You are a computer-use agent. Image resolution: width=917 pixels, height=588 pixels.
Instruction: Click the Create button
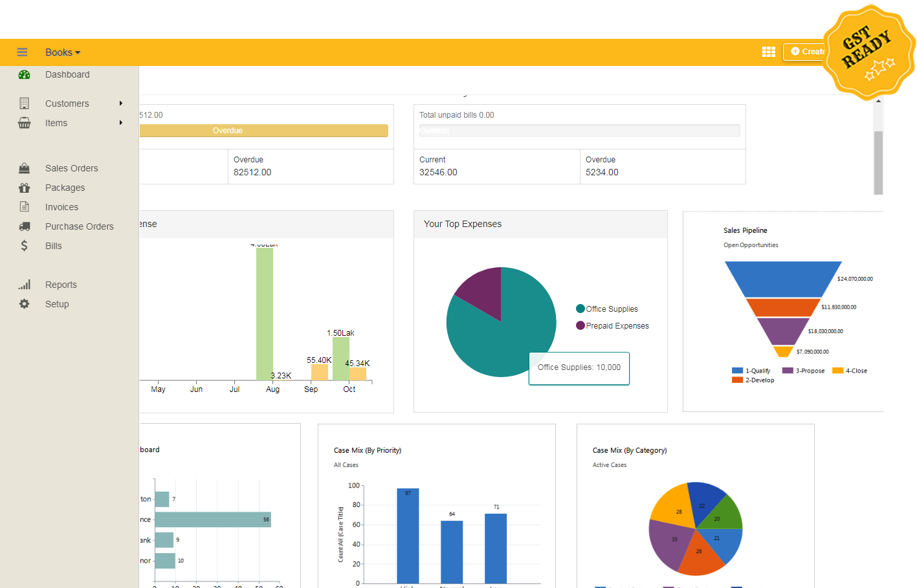point(806,52)
